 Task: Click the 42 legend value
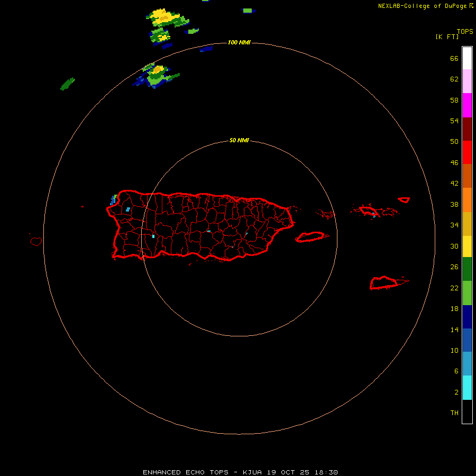tap(454, 184)
